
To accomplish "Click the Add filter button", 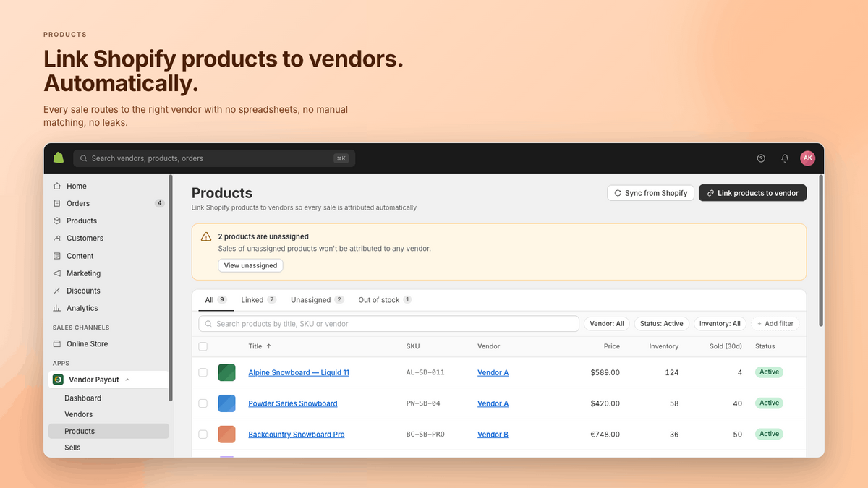I will click(x=775, y=324).
